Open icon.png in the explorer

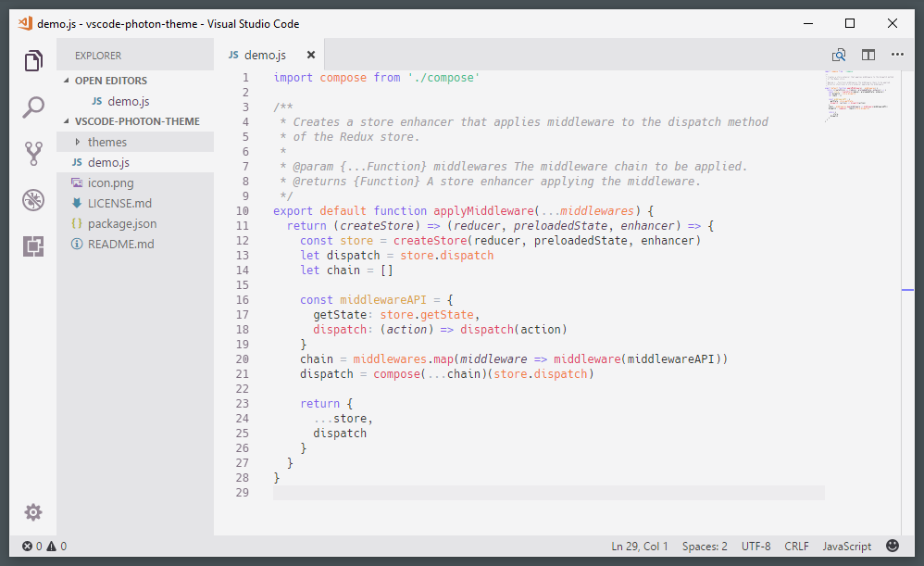point(135,182)
